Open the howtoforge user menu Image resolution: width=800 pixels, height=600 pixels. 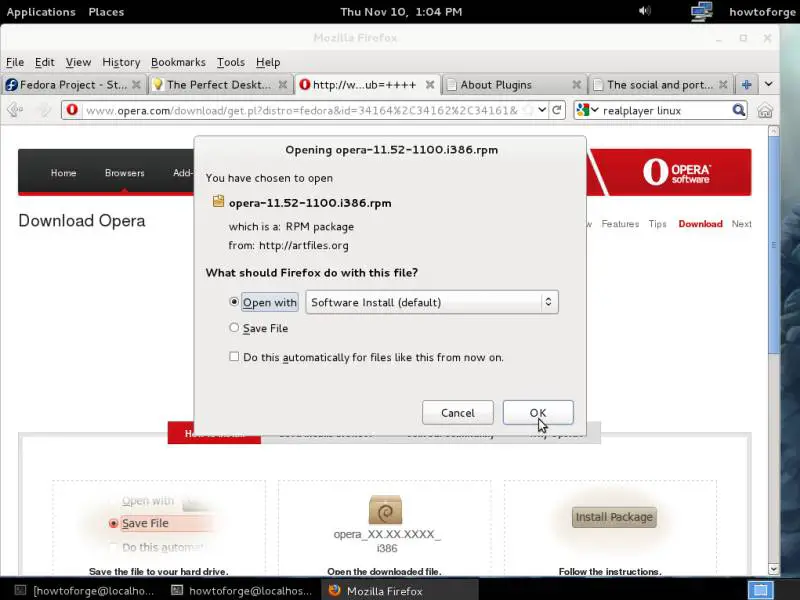762,12
